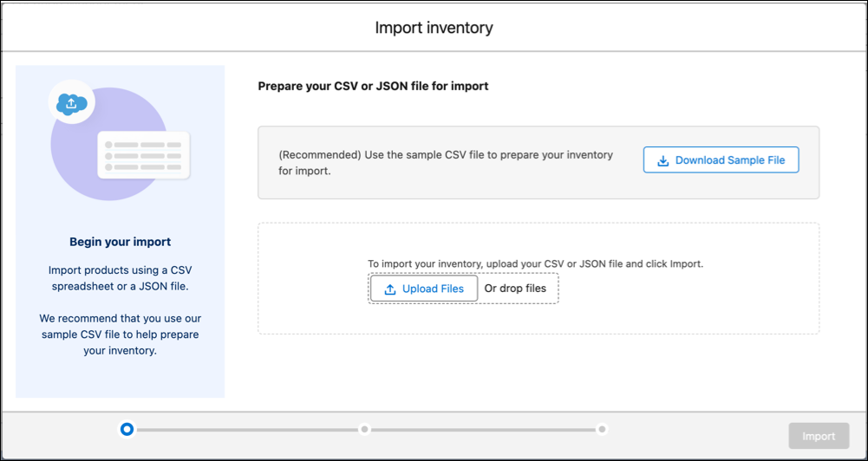Click the download arrow icon
The height and width of the screenshot is (461, 868).
point(662,160)
